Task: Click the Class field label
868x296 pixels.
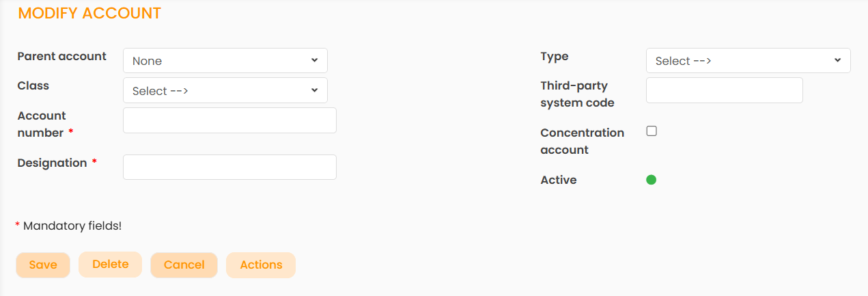Action: pos(33,85)
